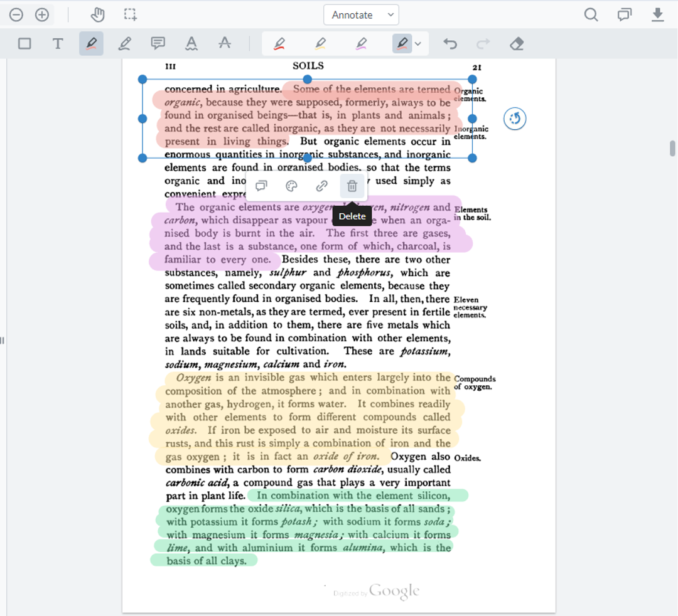This screenshot has height=616, width=678.
Task: Open the link option for the highlight
Action: (323, 186)
